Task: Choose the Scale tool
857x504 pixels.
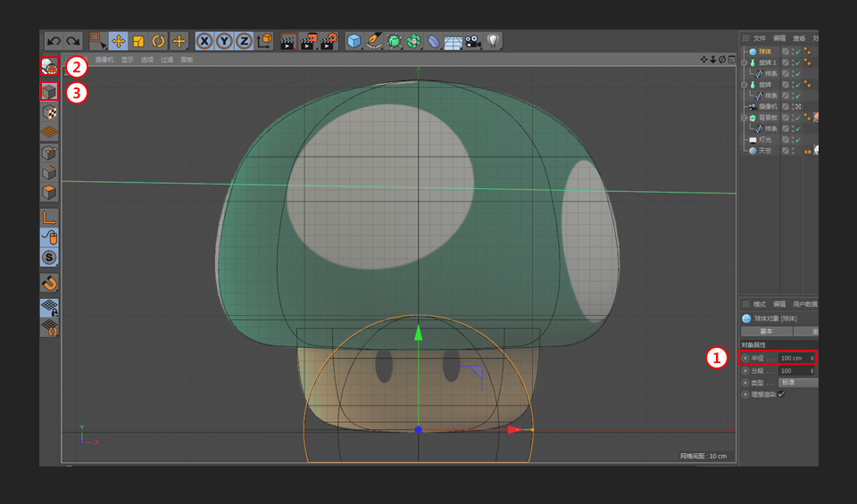Action: [x=138, y=41]
